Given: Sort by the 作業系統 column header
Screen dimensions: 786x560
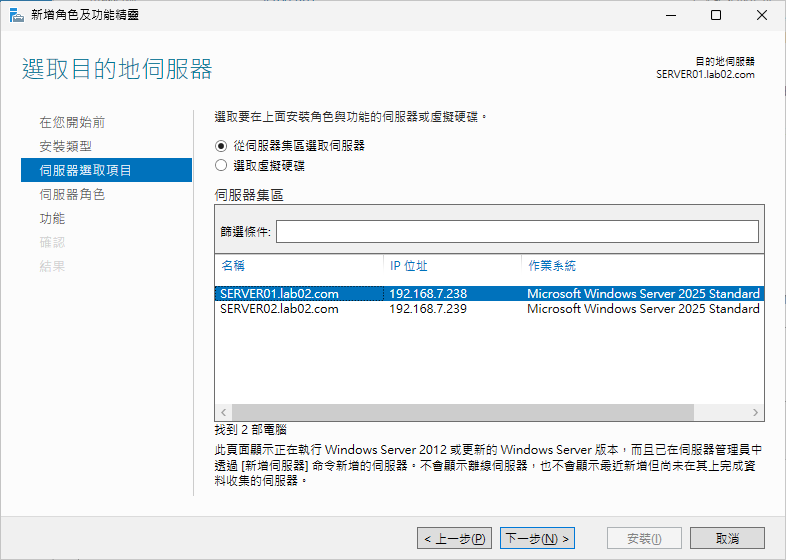Looking at the screenshot, I should pyautogui.click(x=551, y=266).
